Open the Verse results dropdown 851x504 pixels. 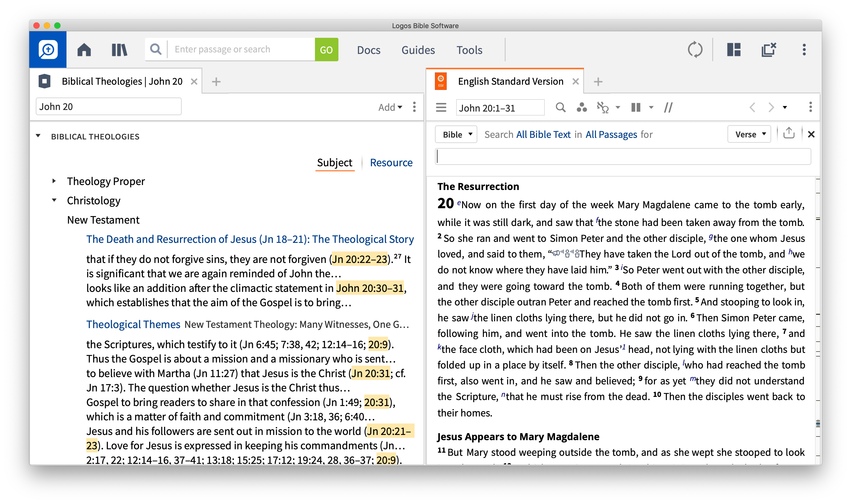point(749,134)
